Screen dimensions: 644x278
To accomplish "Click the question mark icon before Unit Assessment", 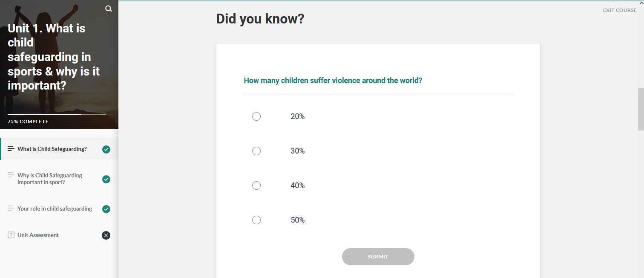I will point(11,235).
